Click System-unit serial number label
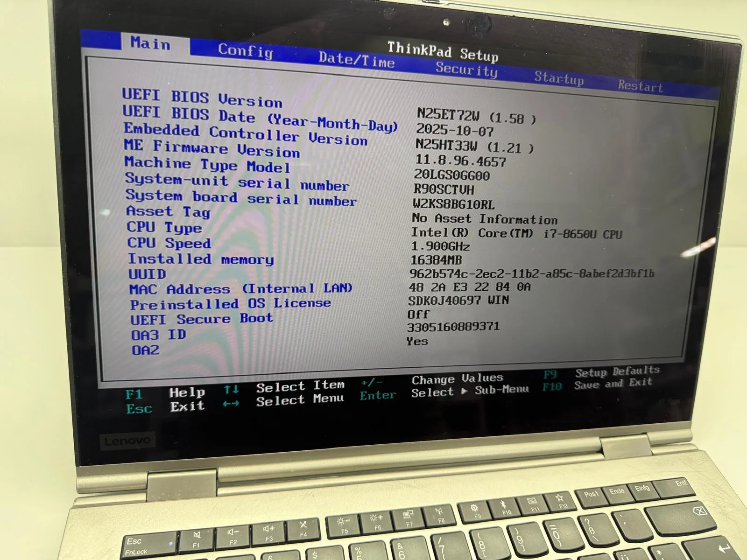This screenshot has width=747, height=560. click(237, 182)
